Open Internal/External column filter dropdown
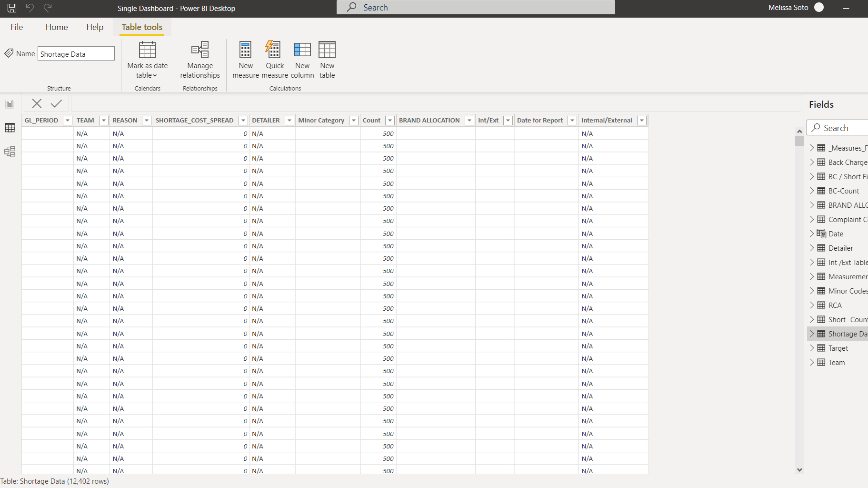 pyautogui.click(x=642, y=121)
